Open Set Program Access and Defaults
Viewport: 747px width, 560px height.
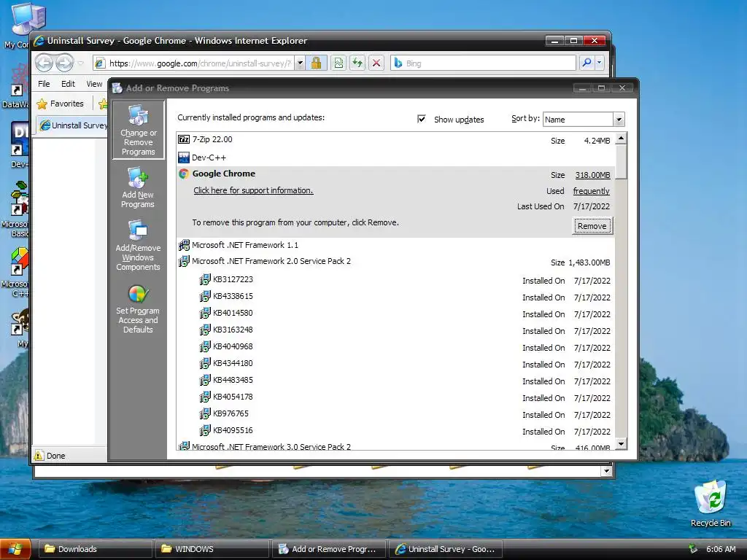click(x=138, y=309)
